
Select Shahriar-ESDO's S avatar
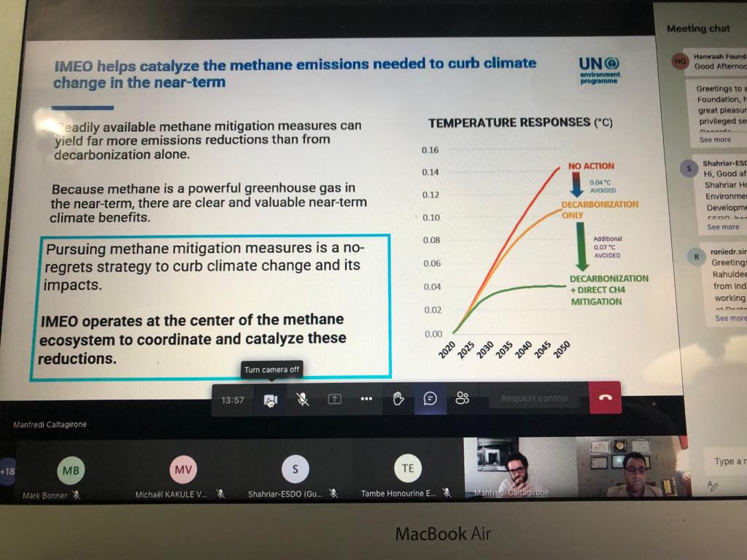(295, 469)
